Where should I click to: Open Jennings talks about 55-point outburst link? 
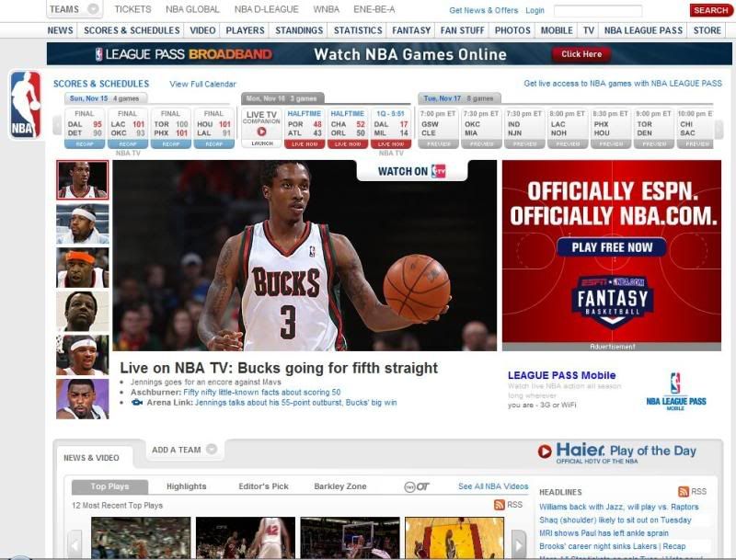(x=295, y=403)
